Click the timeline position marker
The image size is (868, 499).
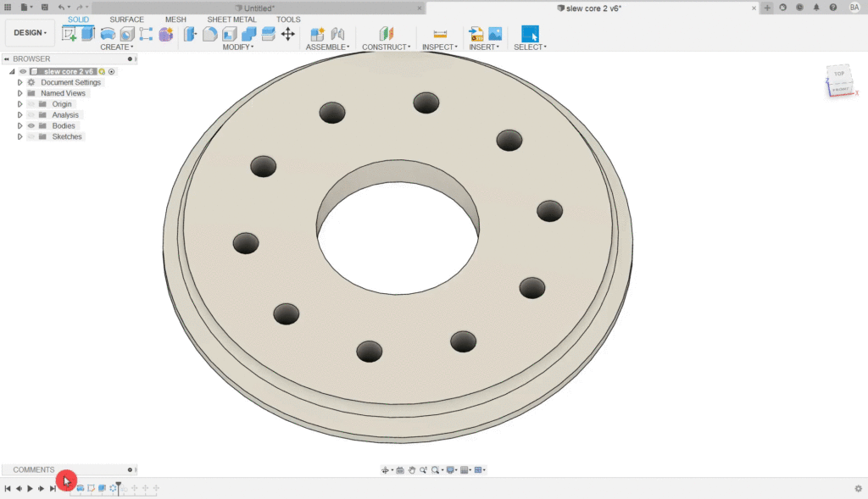[119, 487]
